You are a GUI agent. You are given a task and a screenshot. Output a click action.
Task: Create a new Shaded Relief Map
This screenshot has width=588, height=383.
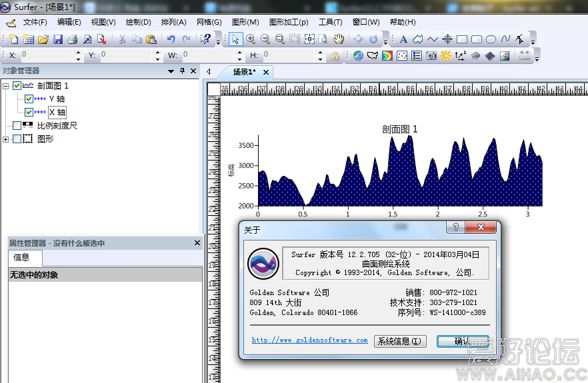pos(446,56)
